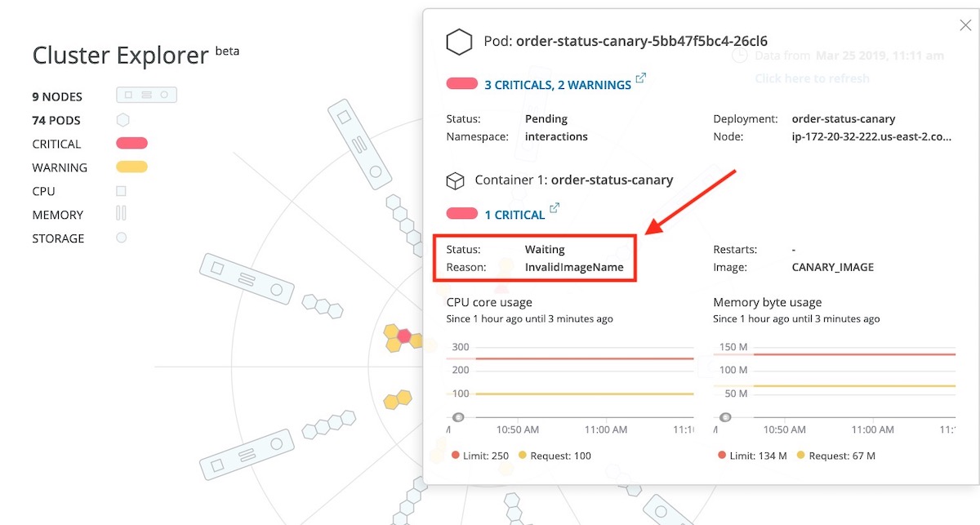Click the pods hexagon legend icon
980x525 pixels.
[x=122, y=120]
